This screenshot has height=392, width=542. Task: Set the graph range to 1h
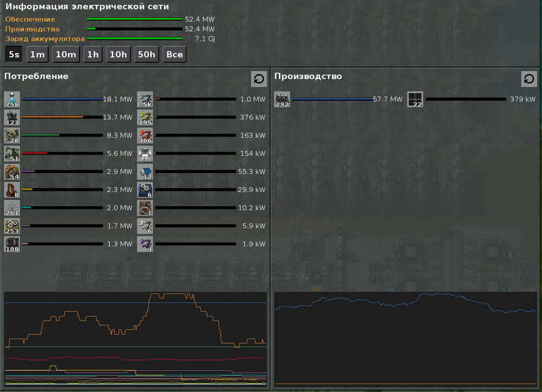click(x=93, y=55)
